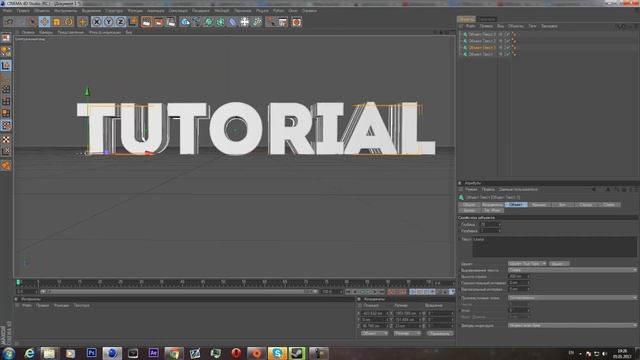The width and height of the screenshot is (640, 360).
Task: Open the Python menu
Action: [278, 11]
